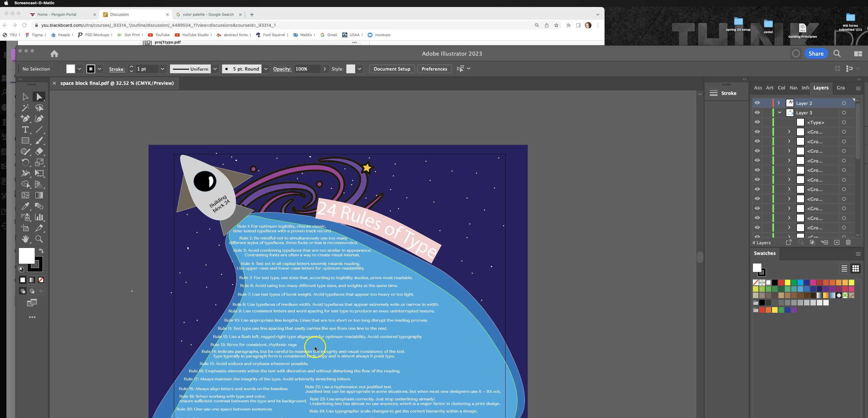Click the swap fill and stroke arrow
Image resolution: width=868 pixels, height=418 pixels.
click(41, 251)
